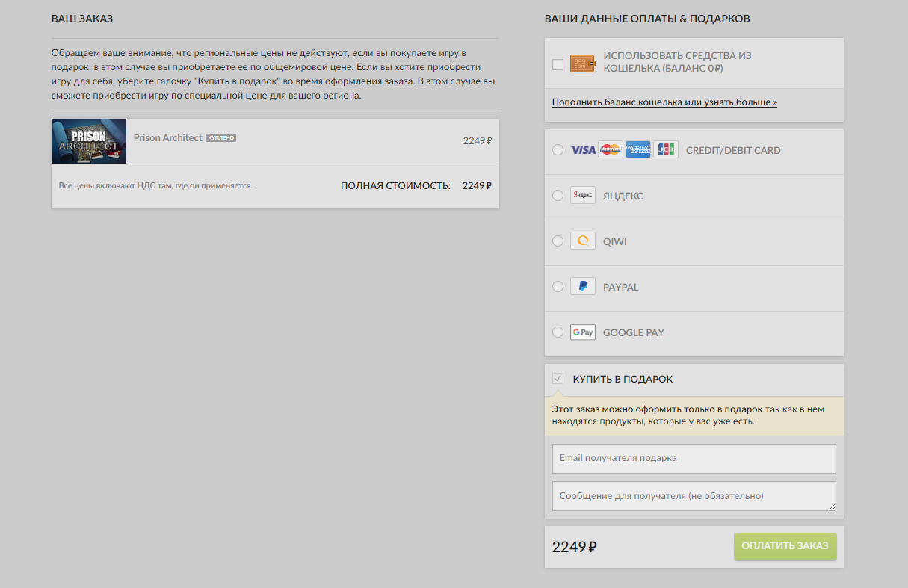
Task: Select the Google Pay radio button
Action: click(x=558, y=332)
